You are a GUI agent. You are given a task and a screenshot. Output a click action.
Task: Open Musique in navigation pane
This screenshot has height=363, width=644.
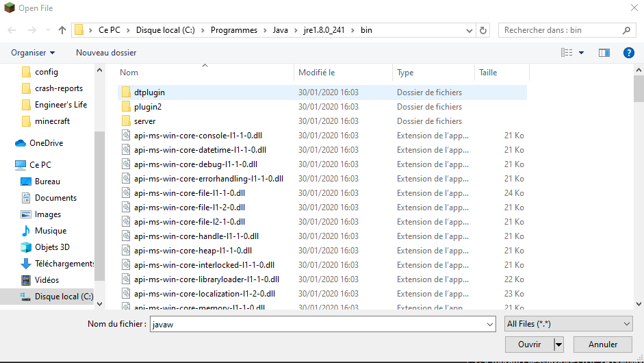51,231
